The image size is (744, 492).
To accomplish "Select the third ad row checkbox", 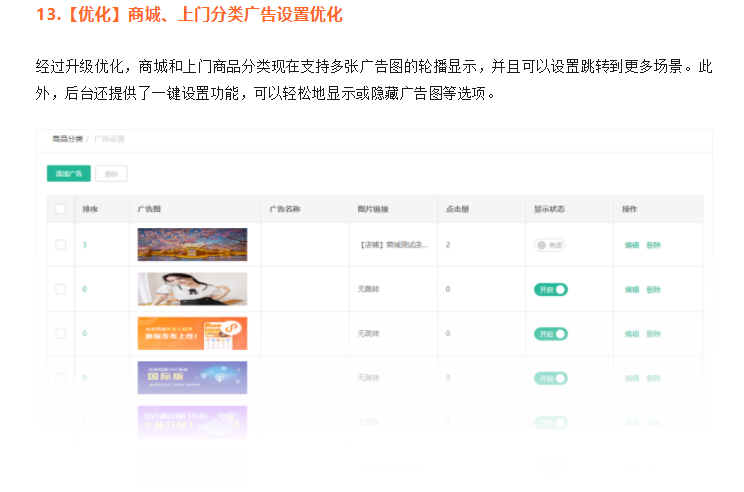I will click(x=60, y=333).
